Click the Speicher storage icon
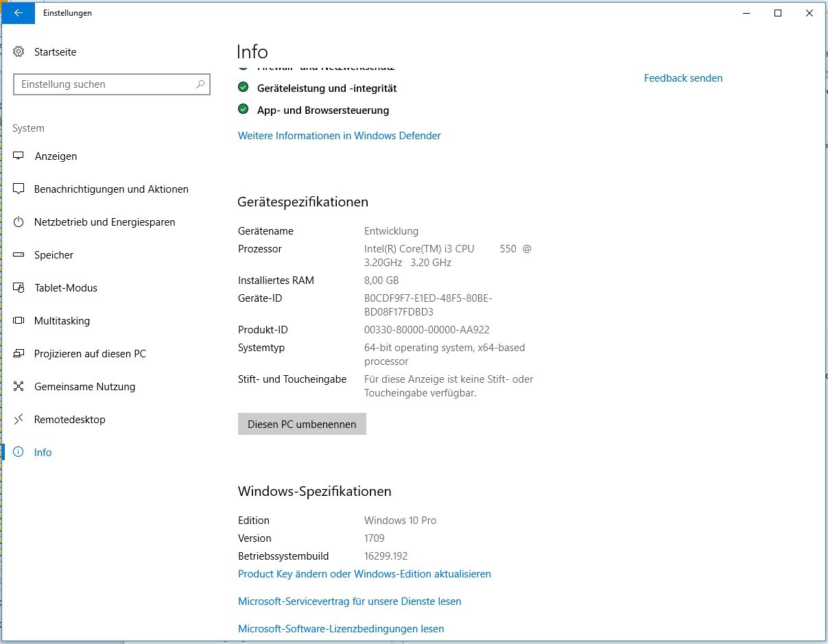Viewport: 828px width, 644px height. click(19, 255)
